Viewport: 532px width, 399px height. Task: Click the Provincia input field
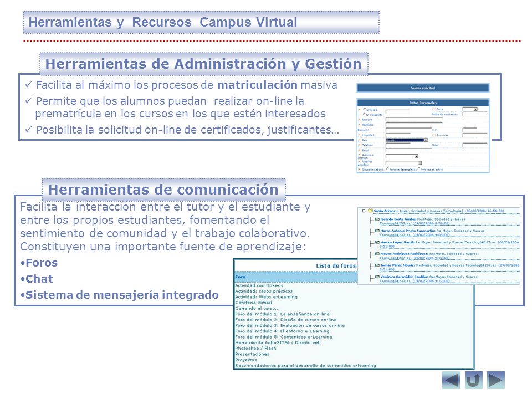(475, 135)
